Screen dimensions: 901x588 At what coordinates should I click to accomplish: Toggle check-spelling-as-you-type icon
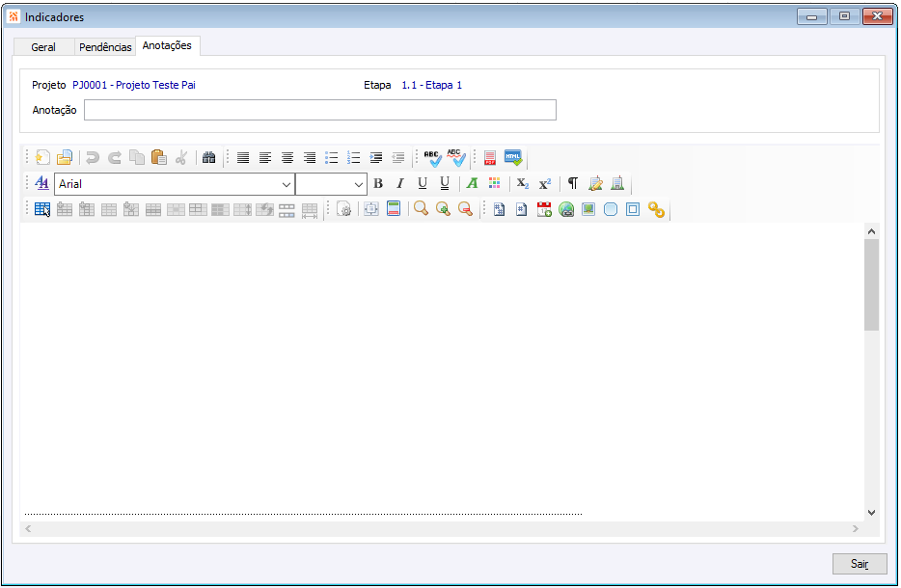click(x=456, y=157)
